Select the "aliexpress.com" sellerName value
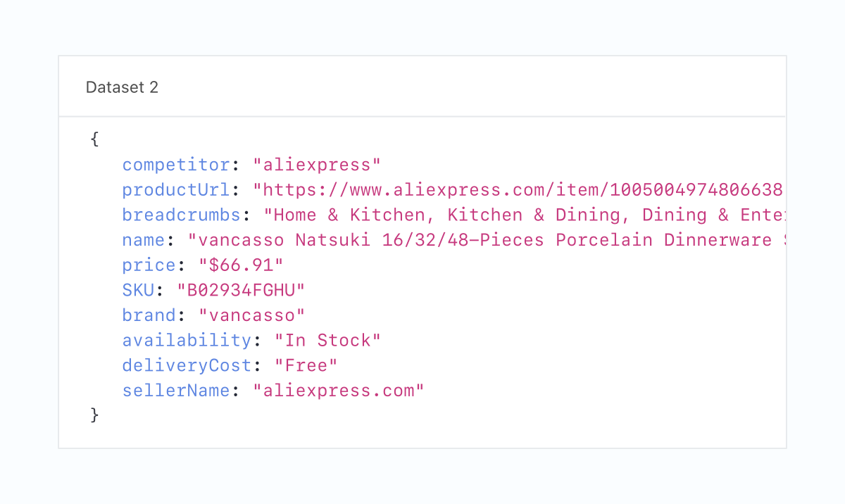 (339, 391)
